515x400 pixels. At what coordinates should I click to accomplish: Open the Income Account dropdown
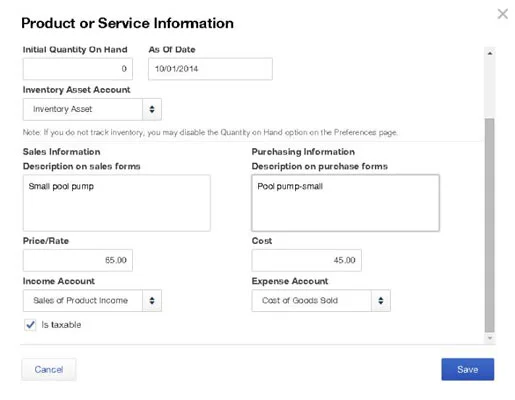pyautogui.click(x=92, y=301)
